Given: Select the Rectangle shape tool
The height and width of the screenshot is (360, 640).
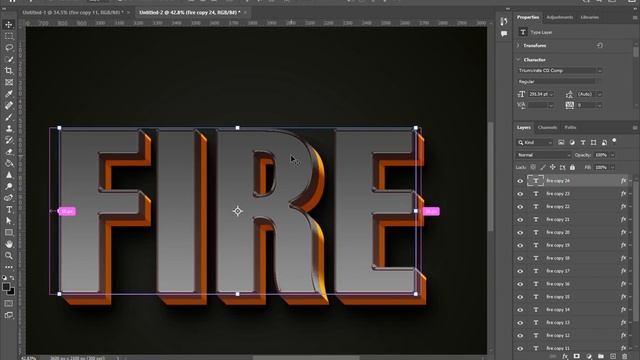Looking at the screenshot, I should point(9,233).
